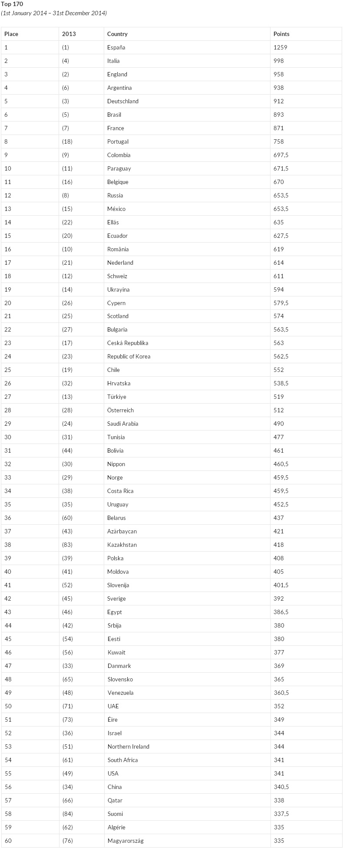The width and height of the screenshot is (343, 868).
Task: Select Portugal in the country list
Action: click(118, 141)
